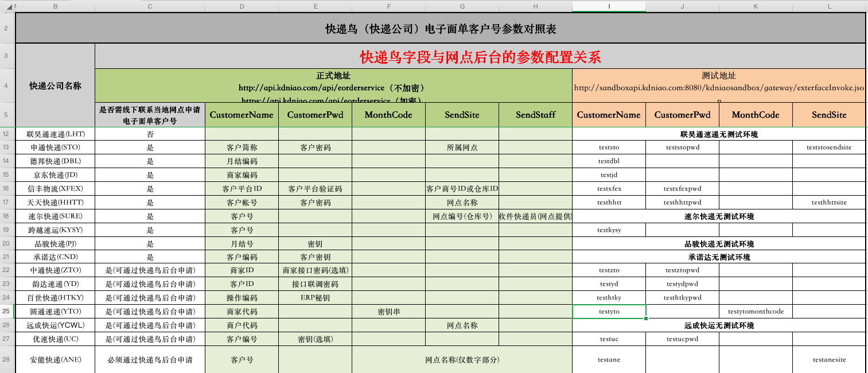Click the testhtkypwd cell

point(682,298)
